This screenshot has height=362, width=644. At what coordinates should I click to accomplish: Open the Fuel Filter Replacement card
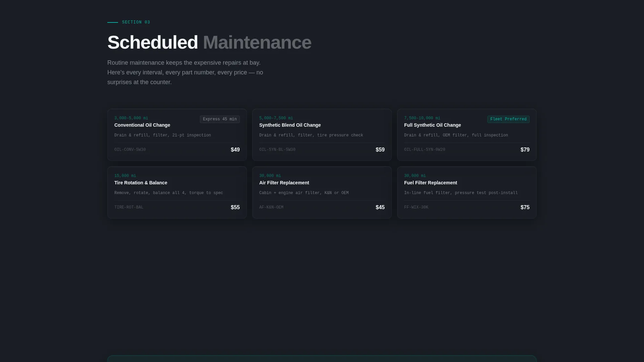pyautogui.click(x=467, y=192)
